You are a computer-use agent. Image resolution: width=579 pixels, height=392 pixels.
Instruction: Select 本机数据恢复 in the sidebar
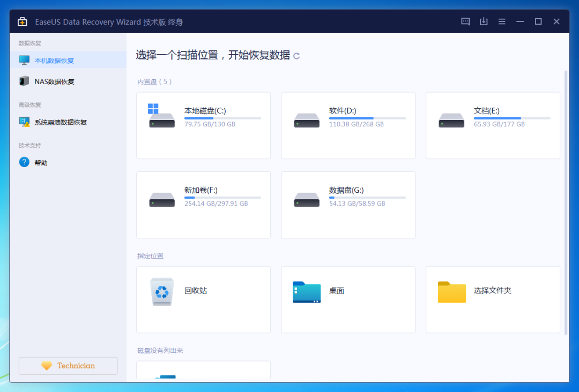click(68, 61)
